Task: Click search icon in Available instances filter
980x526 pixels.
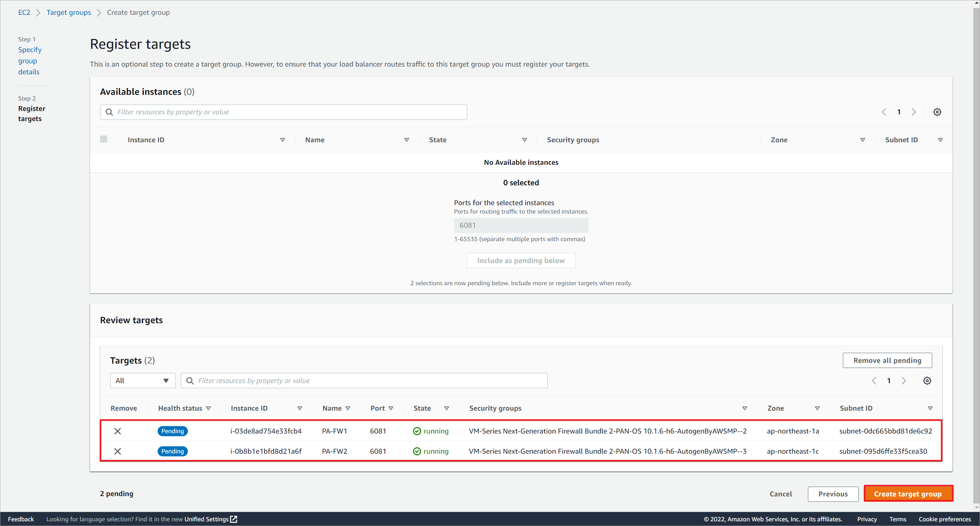Action: click(x=109, y=112)
